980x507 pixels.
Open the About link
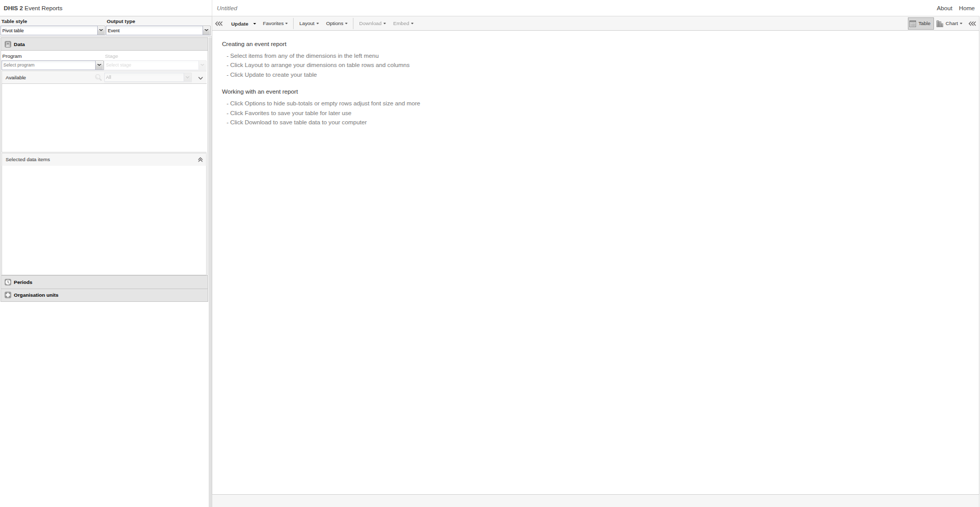pos(944,8)
